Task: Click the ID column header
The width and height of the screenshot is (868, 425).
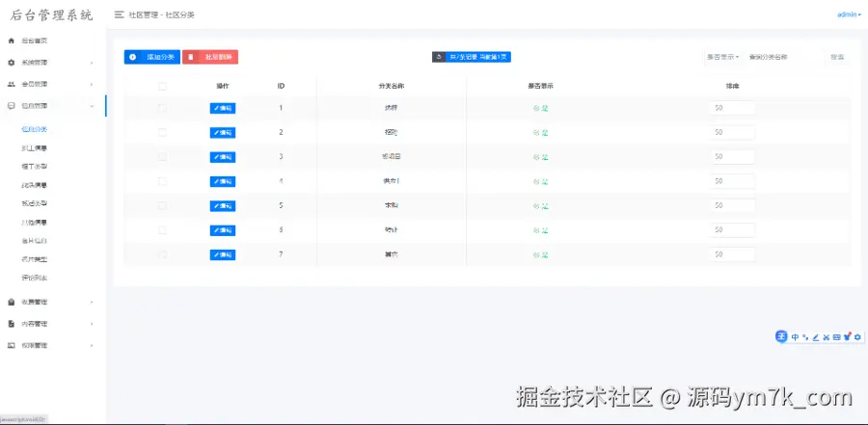Action: click(x=282, y=87)
